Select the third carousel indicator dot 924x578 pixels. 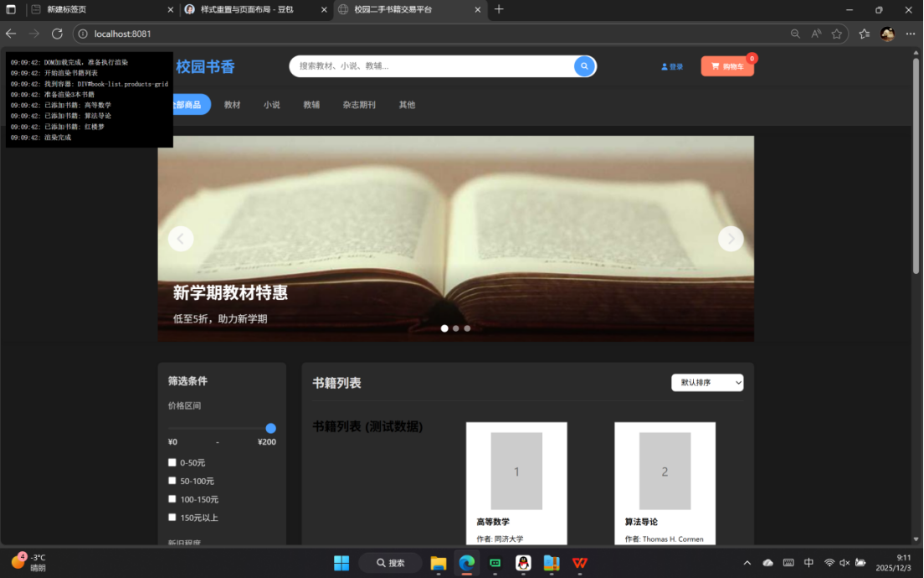click(x=467, y=328)
